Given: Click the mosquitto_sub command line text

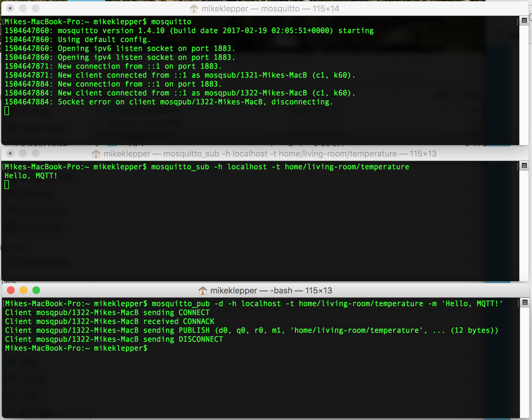Looking at the screenshot, I should (280, 167).
